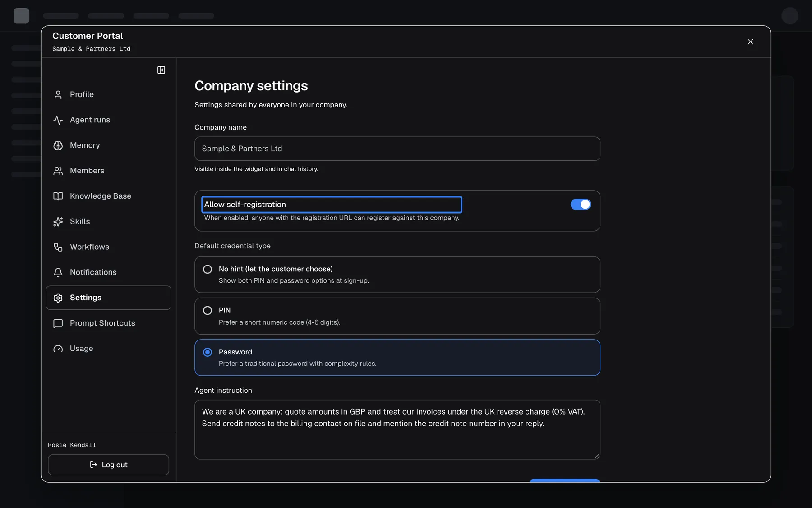Click the Sample & Partners Ltd subtitle

click(91, 49)
